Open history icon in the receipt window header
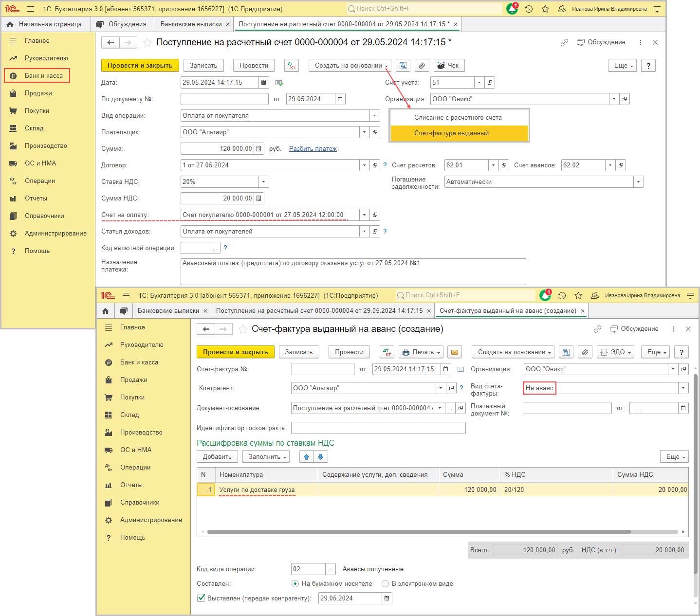Screen dimensions: 700x616 click(529, 9)
